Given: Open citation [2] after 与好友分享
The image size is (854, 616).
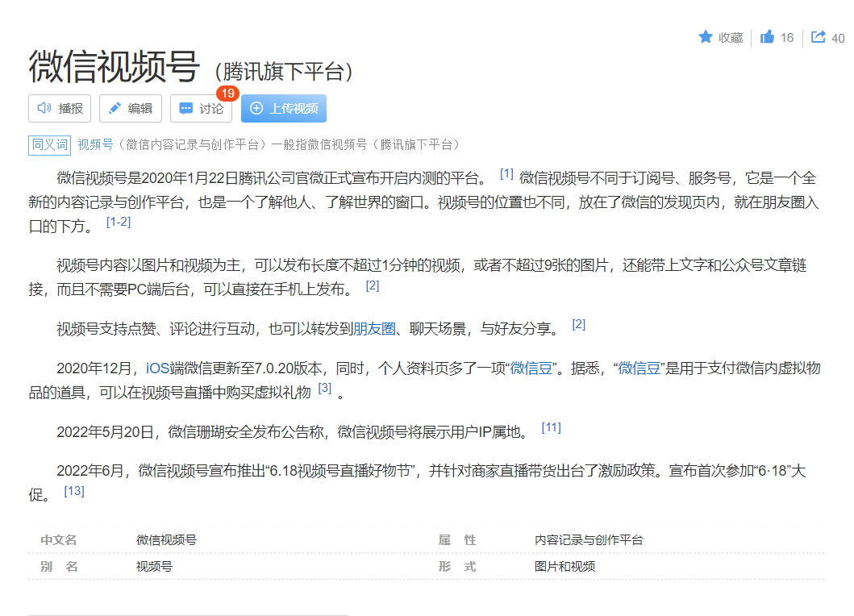Looking at the screenshot, I should tap(579, 325).
